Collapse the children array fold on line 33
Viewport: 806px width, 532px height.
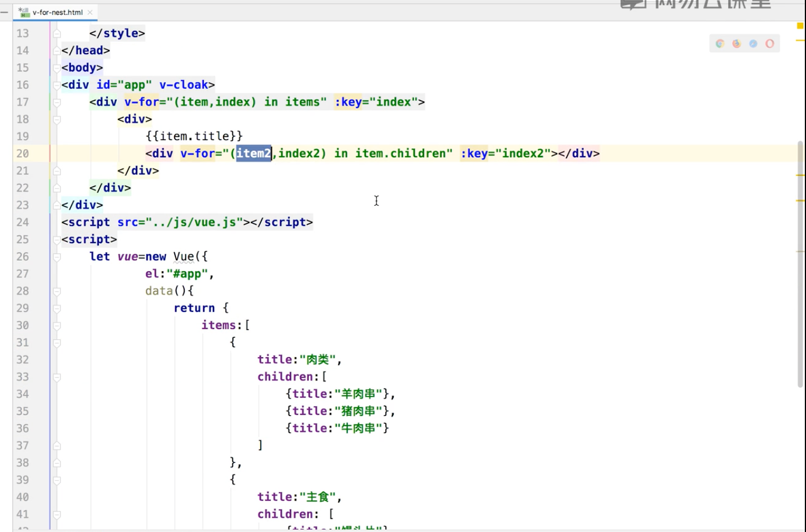tap(57, 377)
